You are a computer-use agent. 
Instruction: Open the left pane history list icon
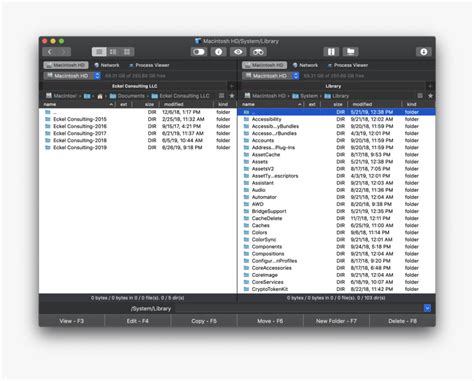point(221,96)
